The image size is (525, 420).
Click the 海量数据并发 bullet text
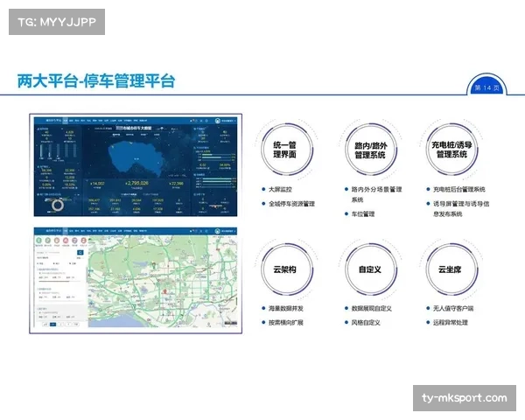[x=286, y=308]
